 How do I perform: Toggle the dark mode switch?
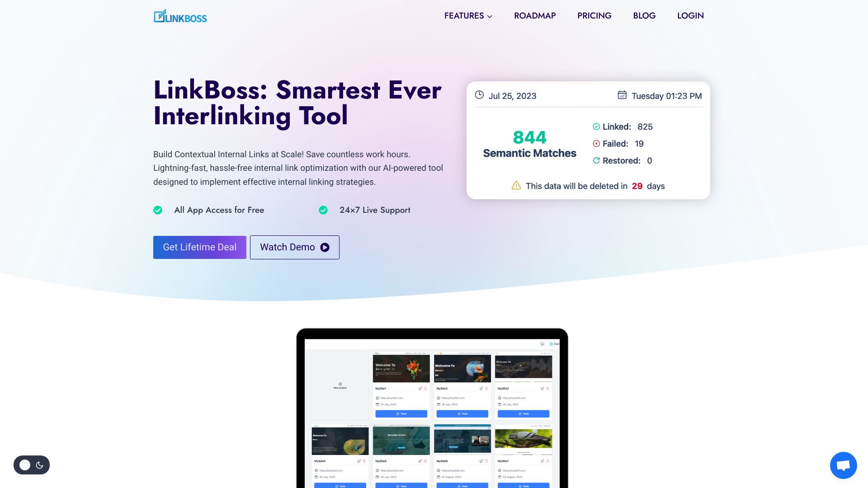pos(31,465)
